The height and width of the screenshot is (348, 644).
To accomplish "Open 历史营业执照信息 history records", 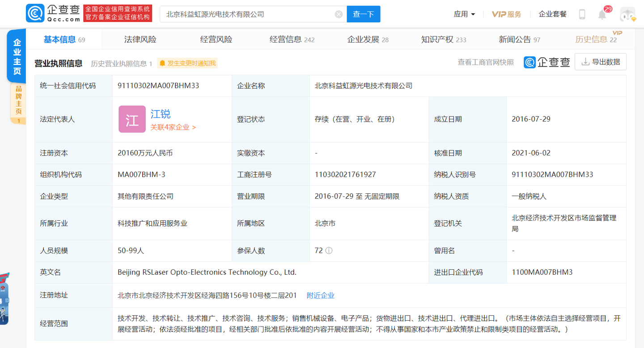I will coord(121,63).
